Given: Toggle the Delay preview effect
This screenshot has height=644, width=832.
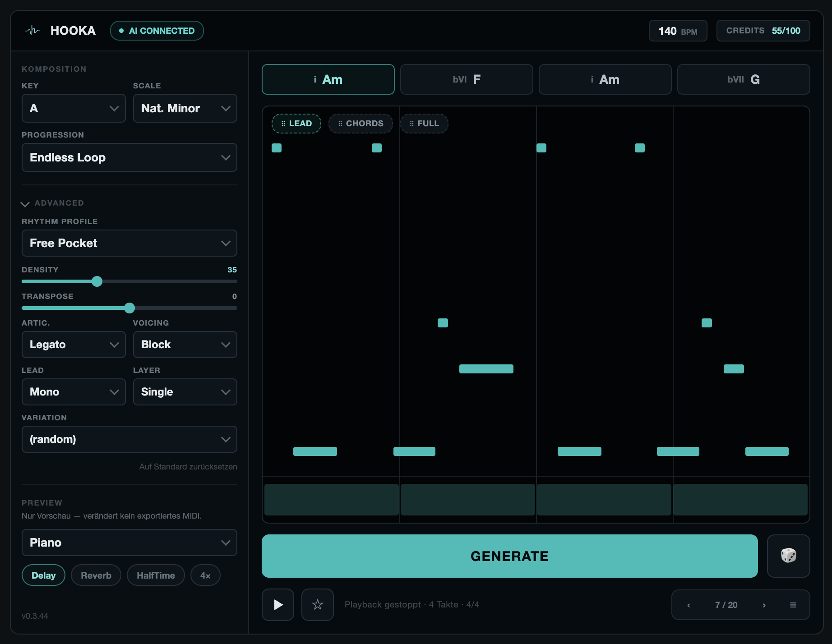Looking at the screenshot, I should (43, 575).
